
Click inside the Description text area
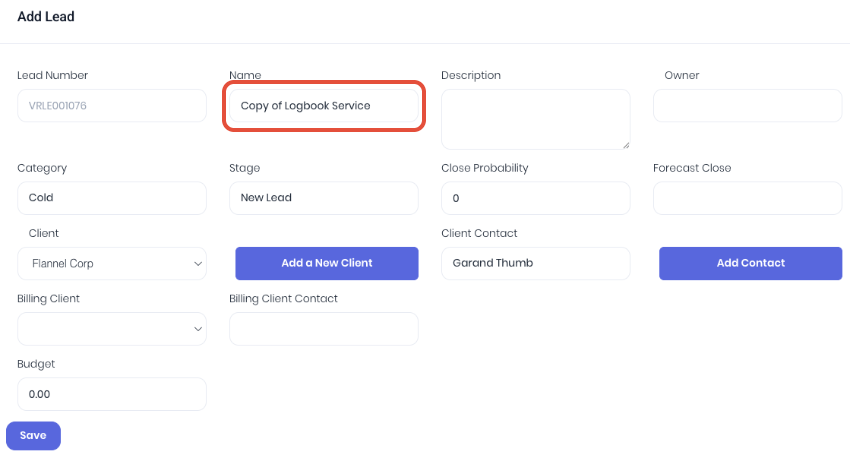[536, 119]
